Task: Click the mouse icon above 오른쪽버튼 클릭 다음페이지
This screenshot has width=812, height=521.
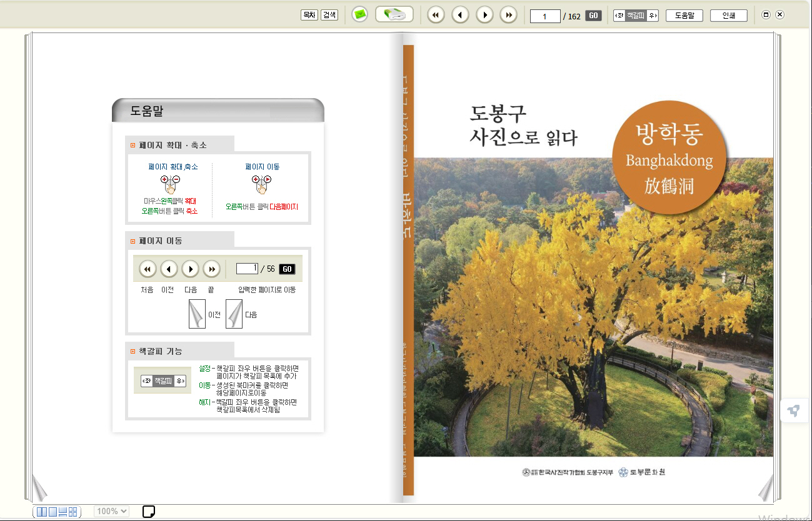Action: (261, 184)
